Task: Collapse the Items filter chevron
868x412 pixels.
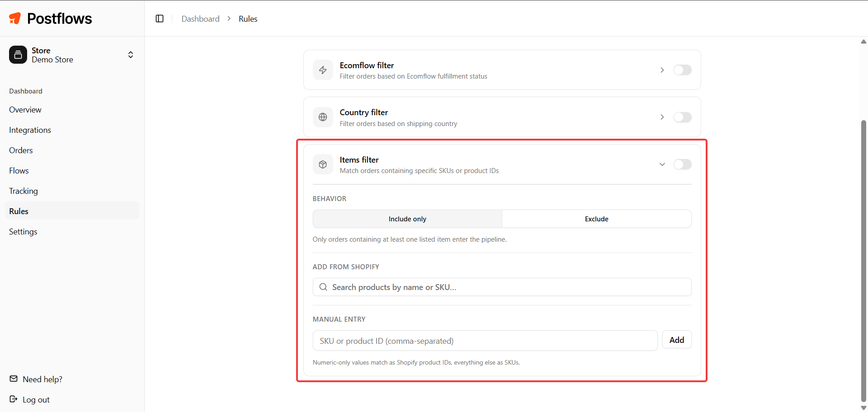Action: tap(662, 164)
